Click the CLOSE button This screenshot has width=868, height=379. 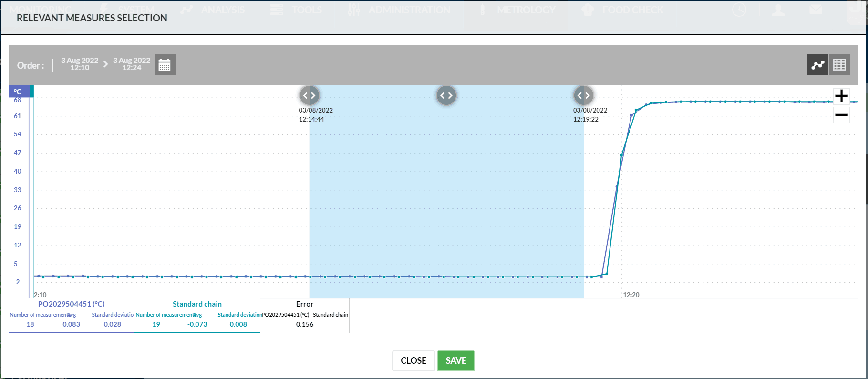point(413,361)
